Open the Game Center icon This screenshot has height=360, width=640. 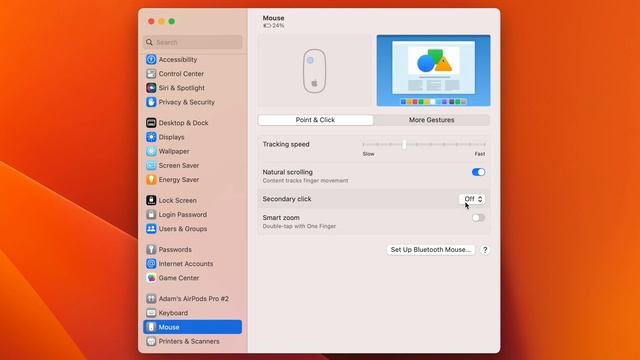151,278
